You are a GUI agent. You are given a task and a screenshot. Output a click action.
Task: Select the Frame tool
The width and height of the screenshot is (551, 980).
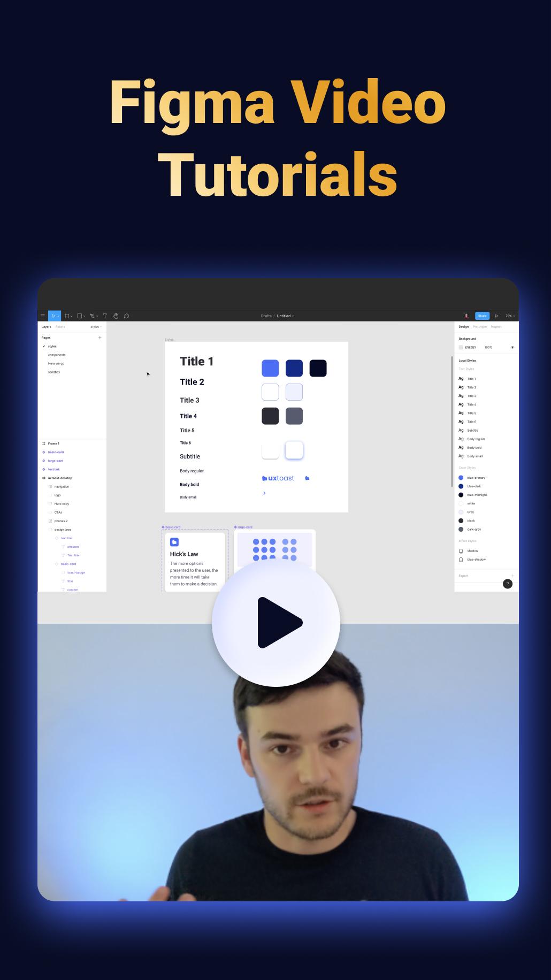tap(67, 316)
